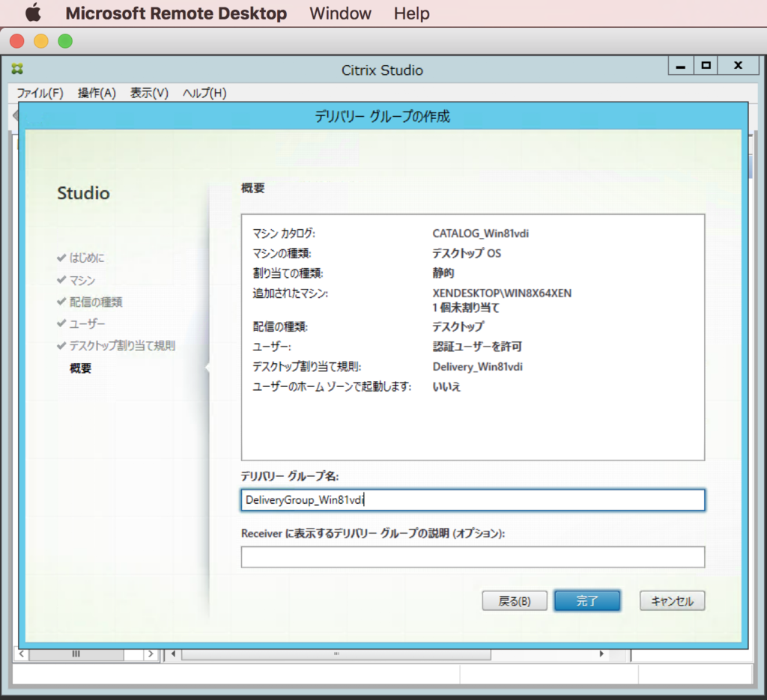This screenshot has height=700, width=767.
Task: Click the 静的 allocation type value
Action: 443,273
